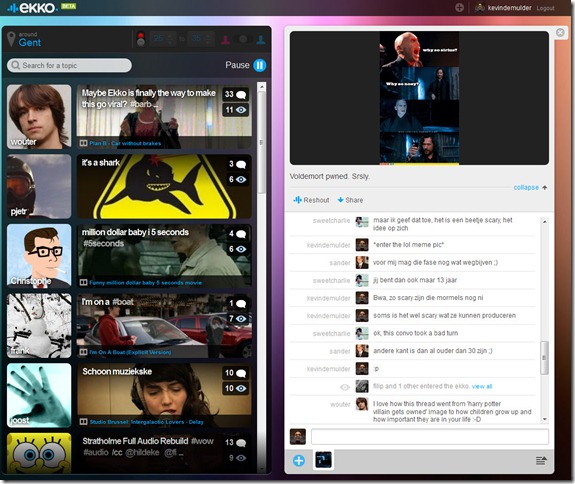Screen dimensions: 575x484
Task: Click the 11 views eye on wouter's post
Action: (x=235, y=110)
